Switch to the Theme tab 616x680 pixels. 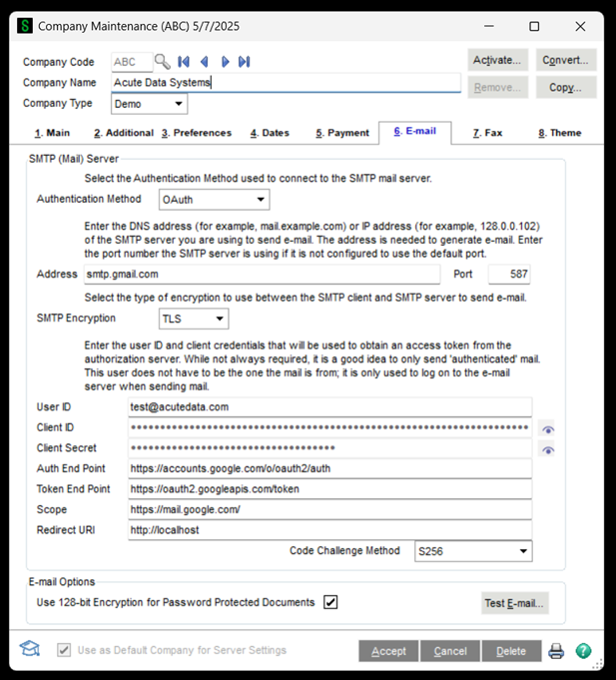(x=559, y=133)
